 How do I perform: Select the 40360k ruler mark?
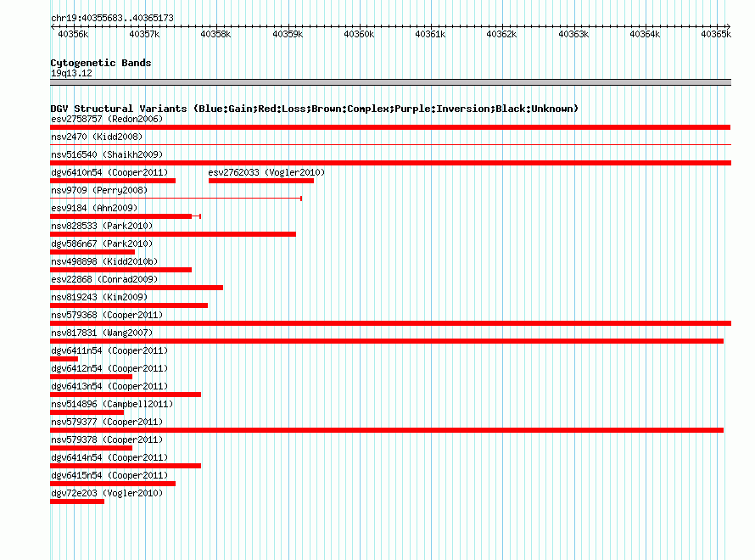tap(359, 34)
